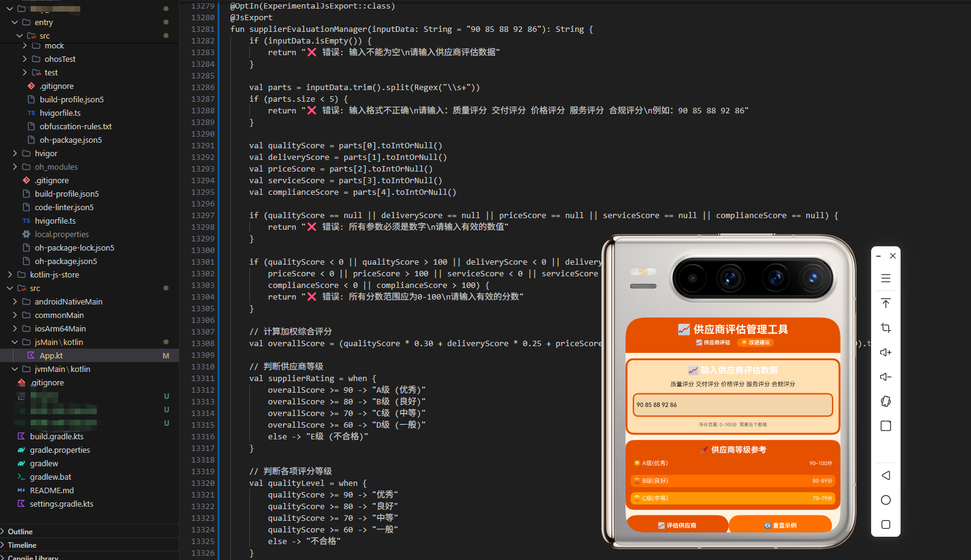
Task: Expand the iosArm64Main folder
Action: (15, 328)
